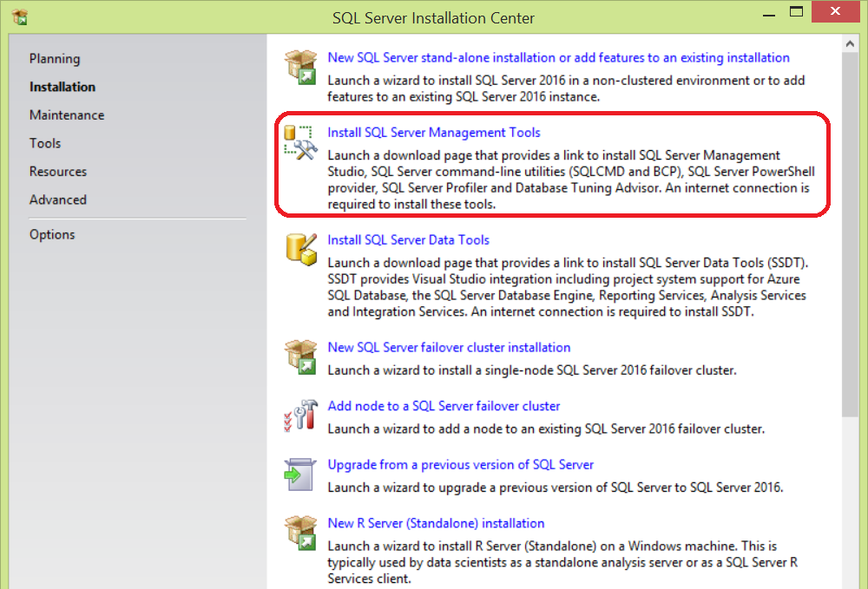Select the Installation section
Screen dimensions: 868x589
click(x=62, y=87)
